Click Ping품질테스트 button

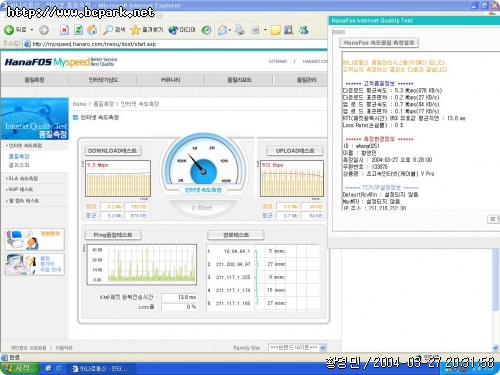pyautogui.click(x=113, y=235)
